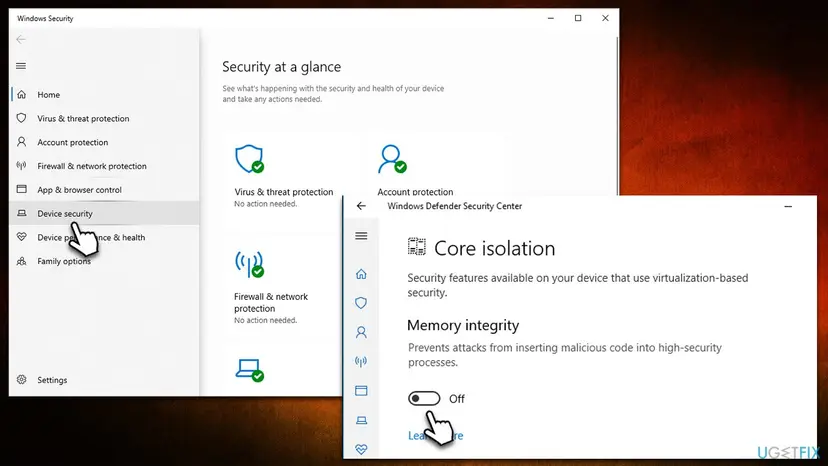Open Device security laptop tile icon
Viewport: 828px width, 466px height.
pos(249,370)
